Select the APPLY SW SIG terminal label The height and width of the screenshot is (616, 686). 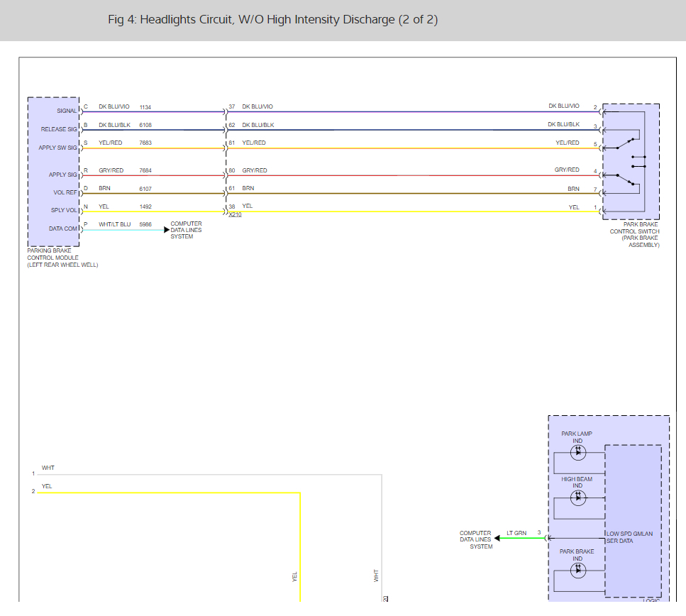point(58,148)
